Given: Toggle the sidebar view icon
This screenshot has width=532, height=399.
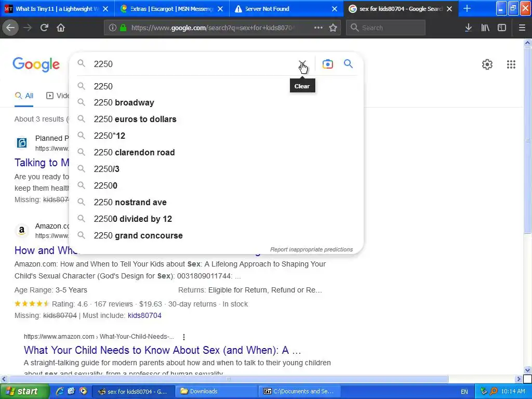Looking at the screenshot, I should [502, 28].
